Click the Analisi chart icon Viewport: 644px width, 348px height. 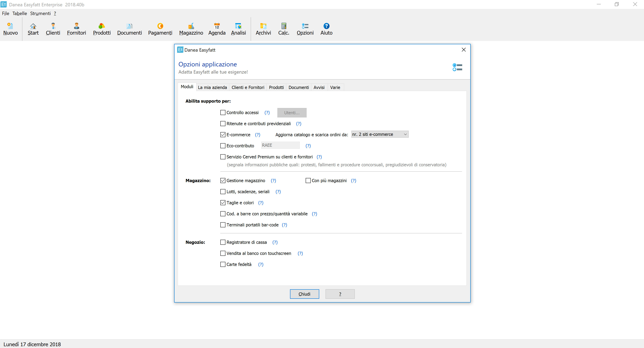[x=238, y=26]
